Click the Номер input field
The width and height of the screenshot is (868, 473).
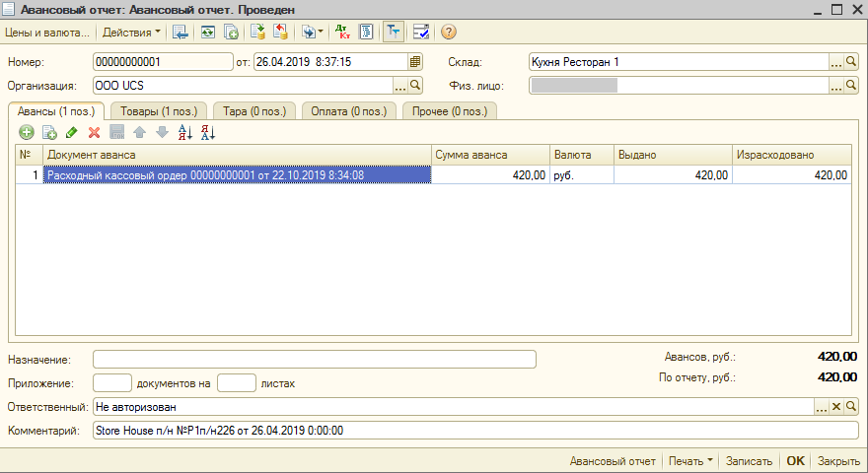click(163, 62)
